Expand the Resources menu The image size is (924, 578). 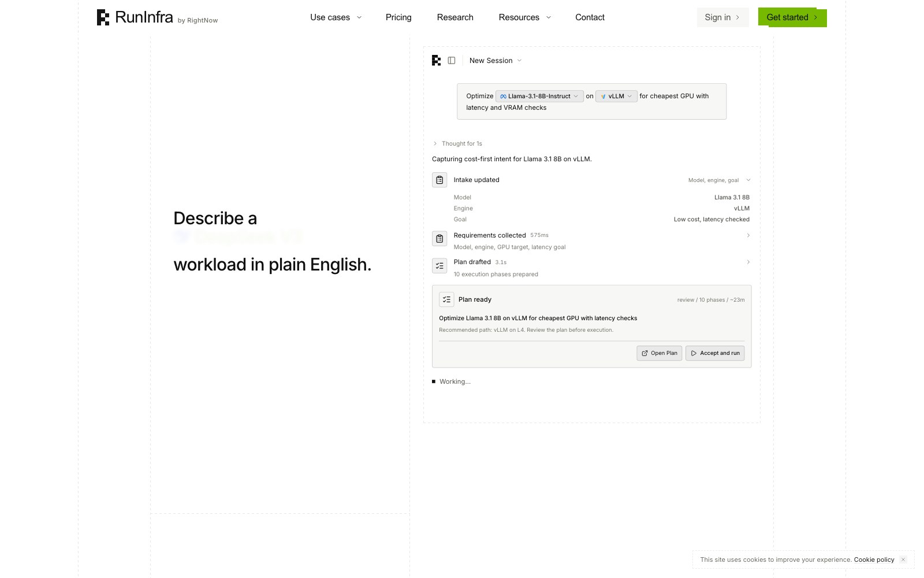point(525,17)
